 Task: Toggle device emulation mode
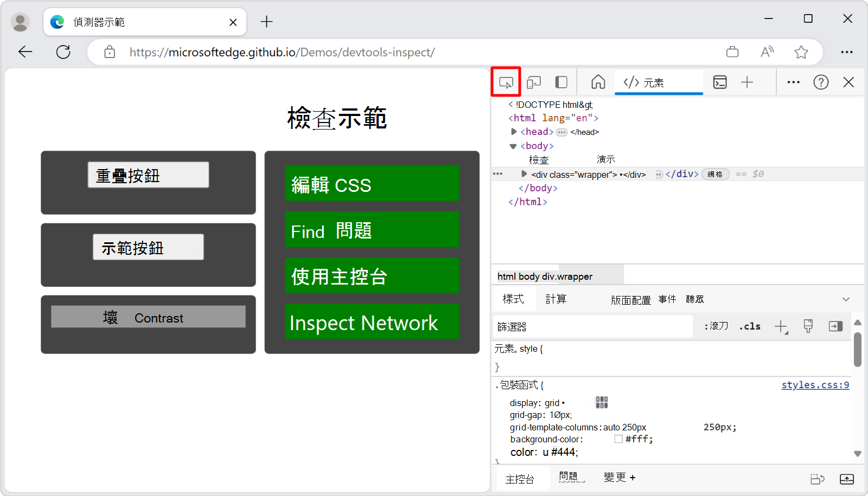point(533,82)
